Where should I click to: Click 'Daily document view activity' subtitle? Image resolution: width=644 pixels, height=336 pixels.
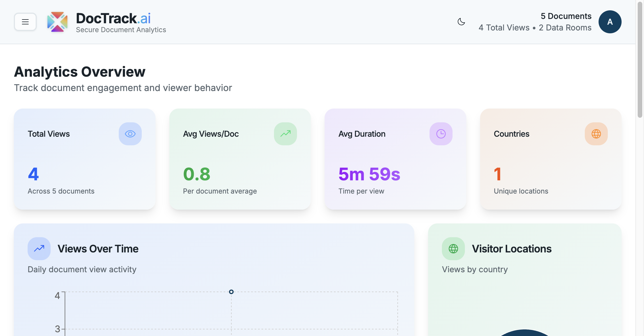click(x=82, y=269)
